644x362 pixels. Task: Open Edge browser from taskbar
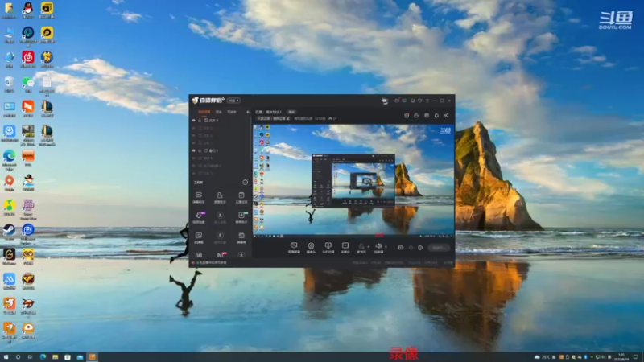tap(43, 357)
